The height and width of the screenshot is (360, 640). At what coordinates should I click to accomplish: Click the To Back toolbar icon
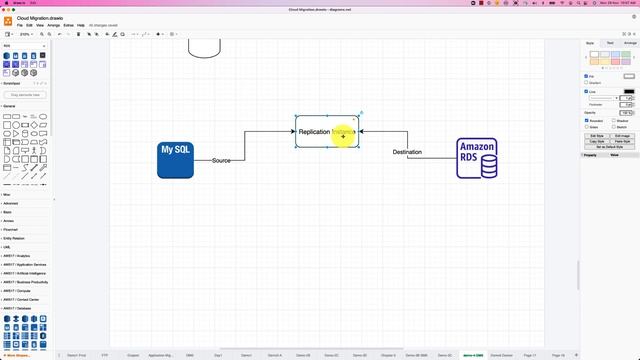pyautogui.click(x=97, y=34)
